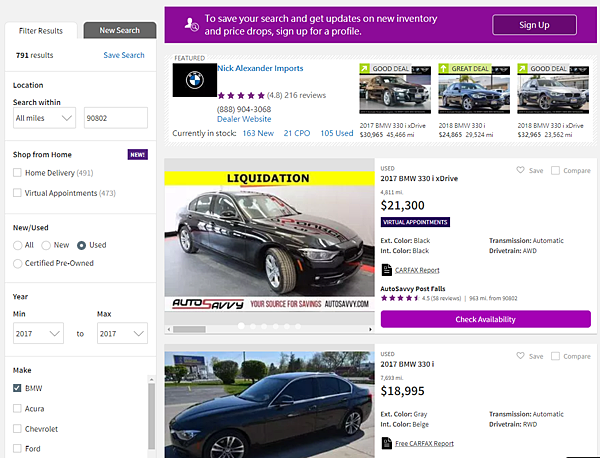Switch to New Search tab
Image resolution: width=600 pixels, height=458 pixels.
coord(120,30)
